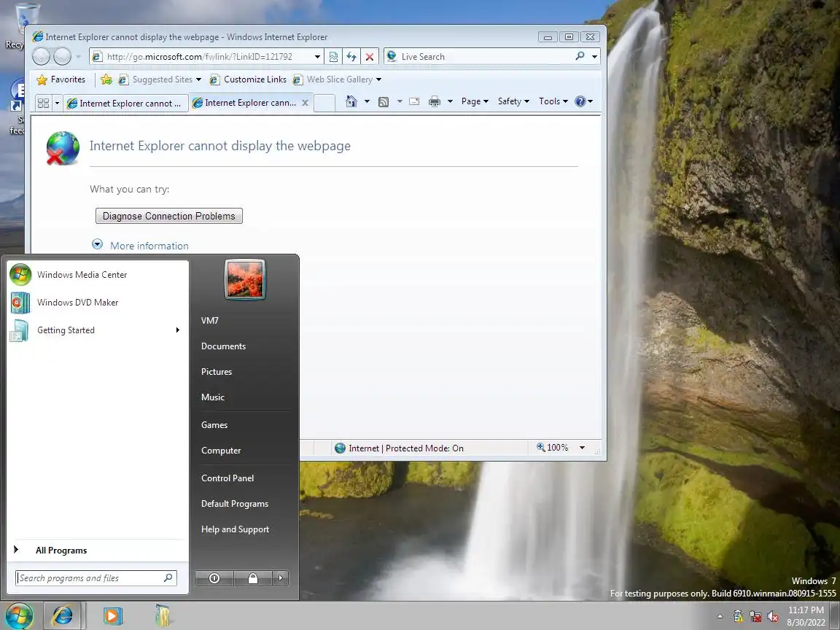Click the Back navigation button in Internet Explorer
The height and width of the screenshot is (630, 840).
[41, 56]
